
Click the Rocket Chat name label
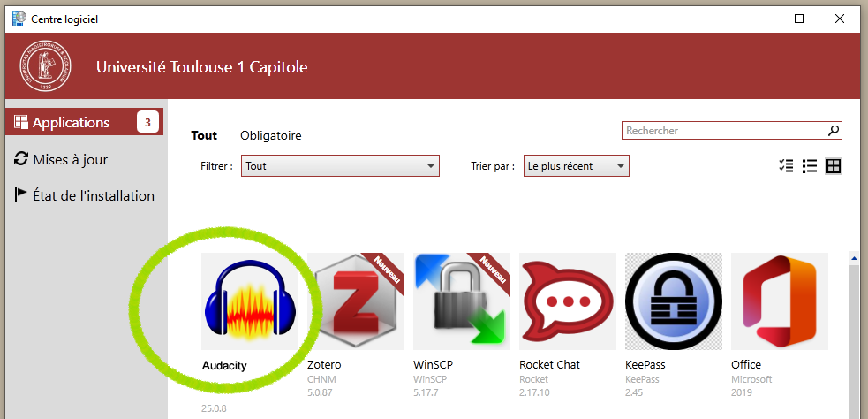point(550,365)
